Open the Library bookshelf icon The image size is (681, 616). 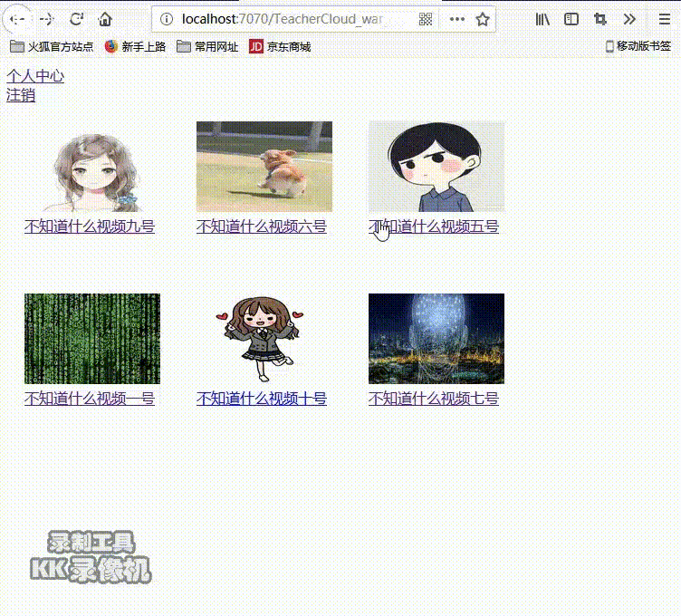tap(542, 19)
